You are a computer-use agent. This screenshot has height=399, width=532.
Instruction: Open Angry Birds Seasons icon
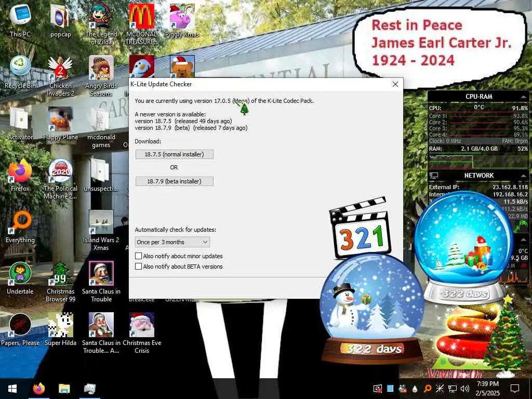101,75
